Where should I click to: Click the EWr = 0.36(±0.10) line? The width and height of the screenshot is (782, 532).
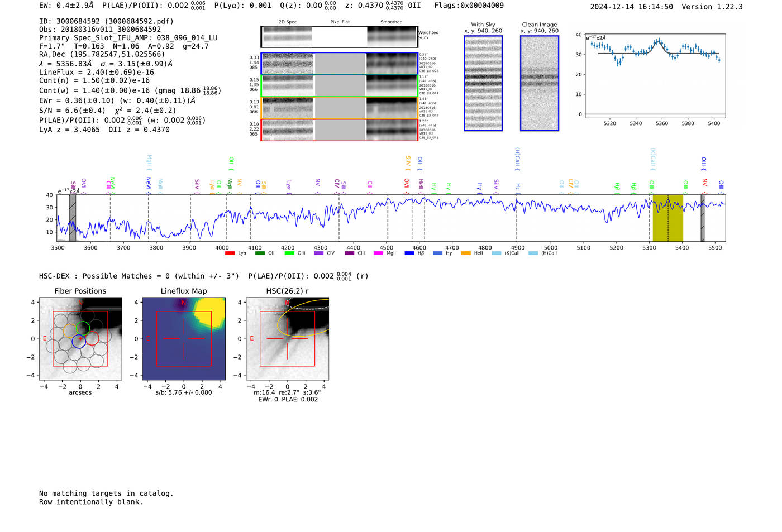pyautogui.click(x=117, y=100)
